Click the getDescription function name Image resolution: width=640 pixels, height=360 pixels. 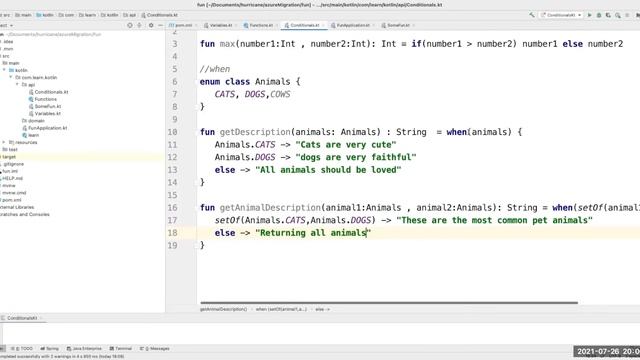click(255, 132)
